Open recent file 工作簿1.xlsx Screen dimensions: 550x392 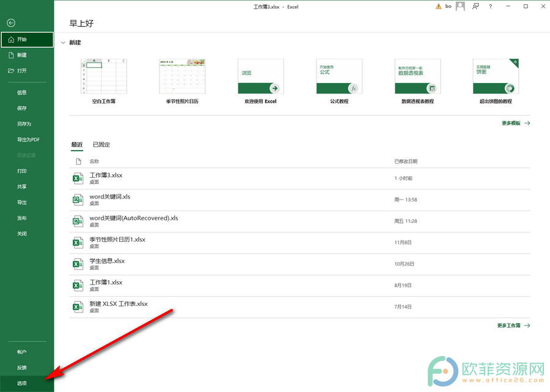click(x=300, y=286)
